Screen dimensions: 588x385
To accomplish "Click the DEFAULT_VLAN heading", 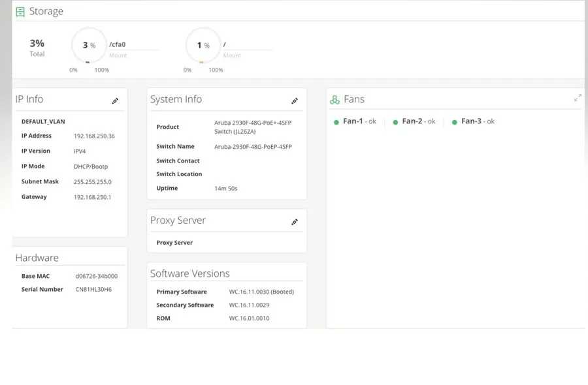I will pyautogui.click(x=43, y=121).
